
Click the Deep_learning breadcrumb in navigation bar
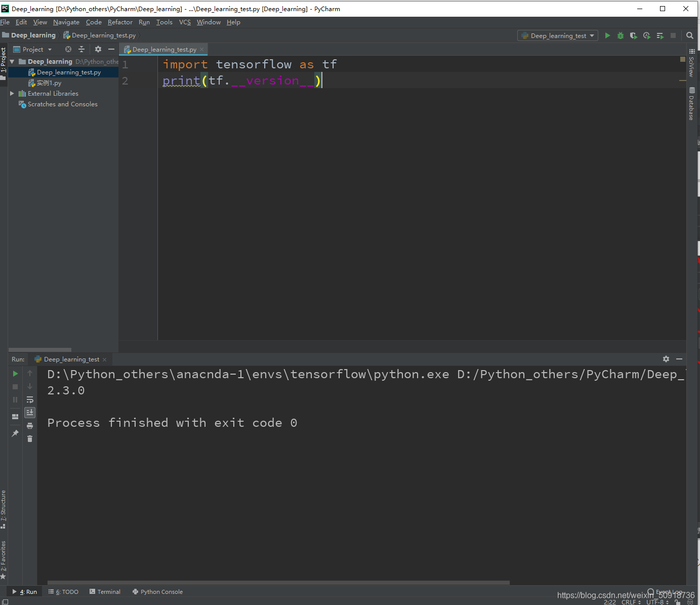click(29, 35)
